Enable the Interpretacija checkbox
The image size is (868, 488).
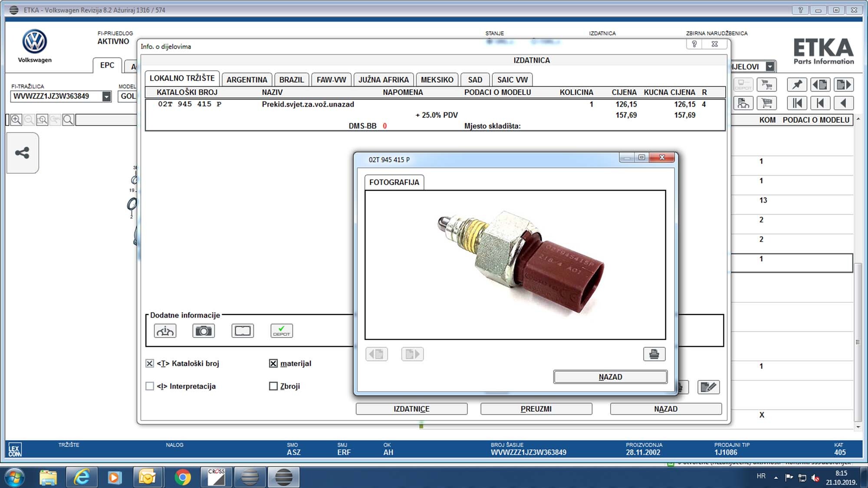click(150, 386)
